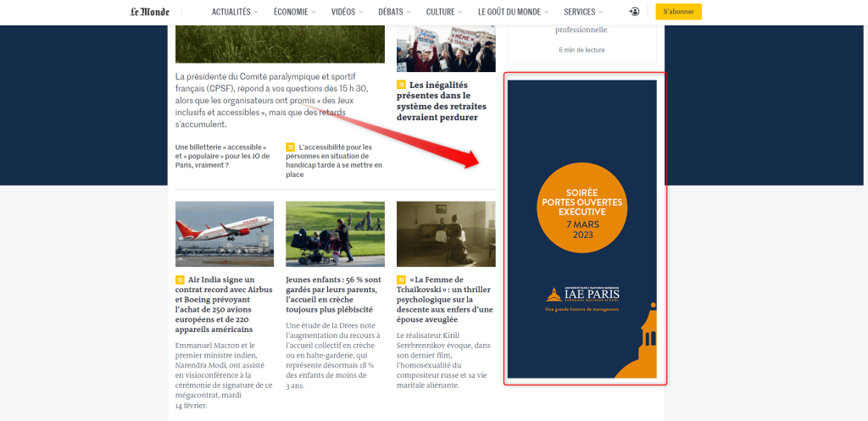Screen dimensions: 868x421
Task: Read 'Une billetterie accessible et populaire' article
Action: [222, 156]
